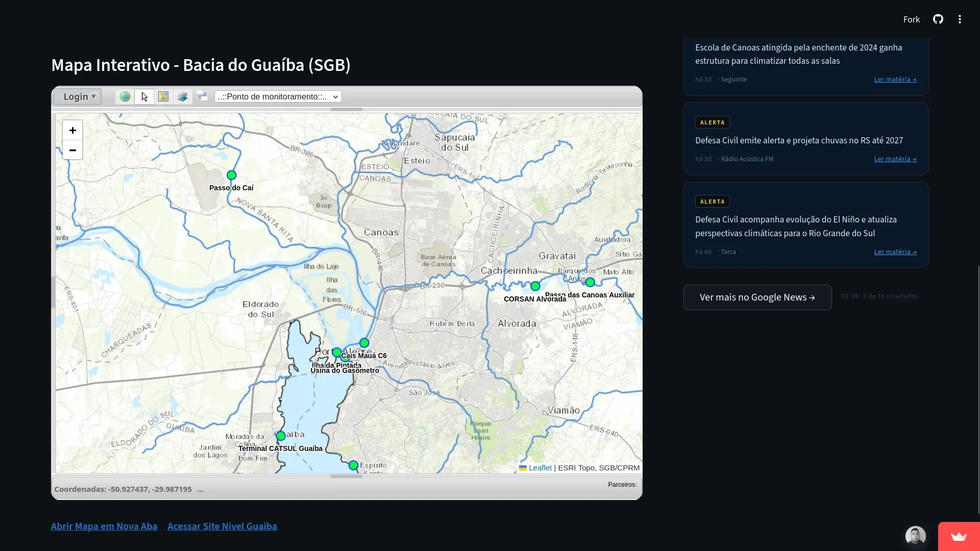Click the bottom panel collapse handle below map
980x551 pixels.
click(347, 477)
